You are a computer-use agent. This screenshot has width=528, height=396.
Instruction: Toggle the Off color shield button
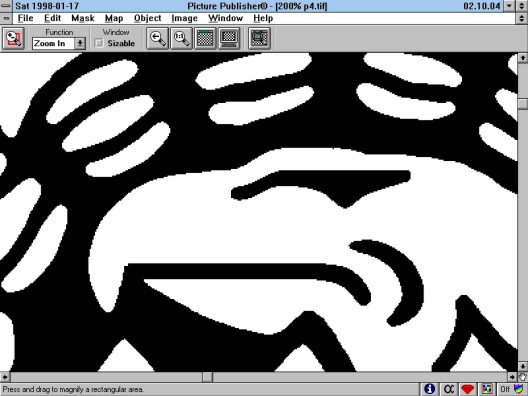(511, 389)
